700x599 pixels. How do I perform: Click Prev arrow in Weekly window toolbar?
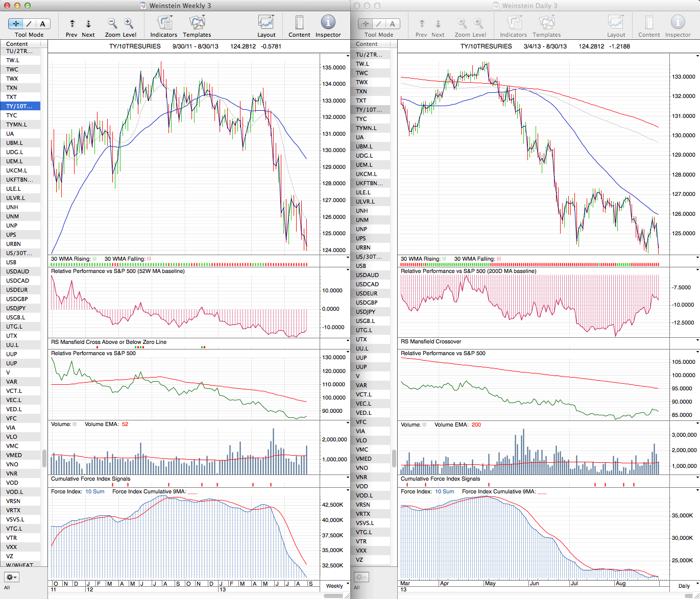pos(72,23)
